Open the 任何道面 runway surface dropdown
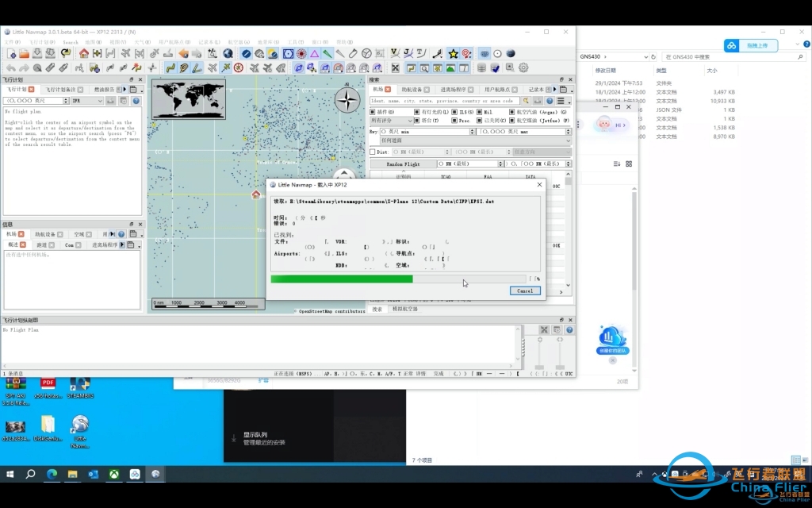The width and height of the screenshot is (812, 508). click(476, 140)
